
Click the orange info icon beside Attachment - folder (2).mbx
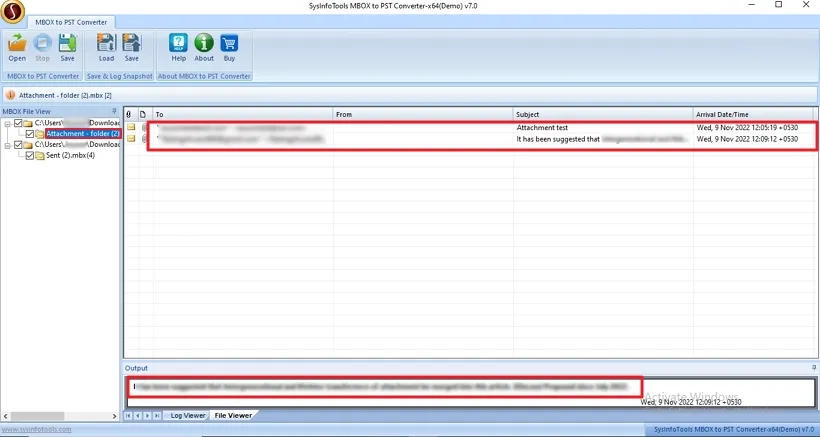pos(10,95)
